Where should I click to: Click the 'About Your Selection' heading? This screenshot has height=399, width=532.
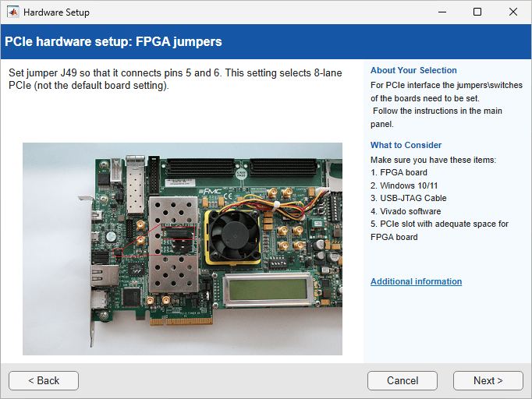[x=413, y=70]
